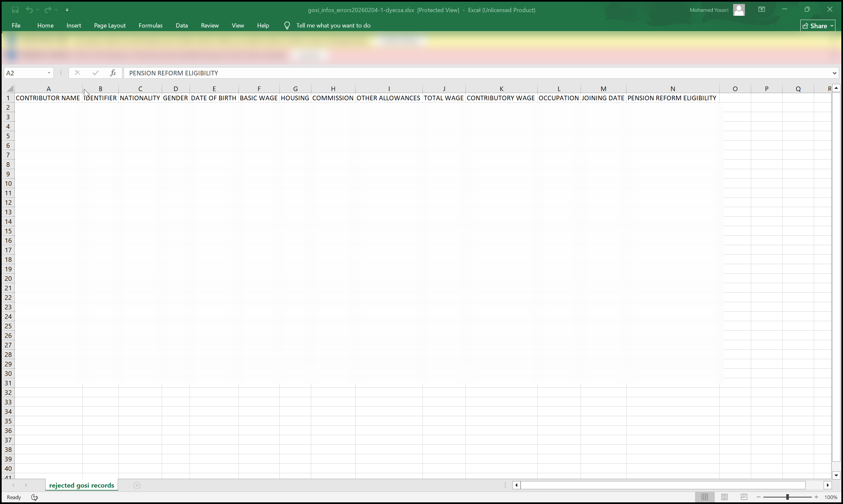Click the accessibility macro status bar icon
The width and height of the screenshot is (843, 504).
[34, 497]
